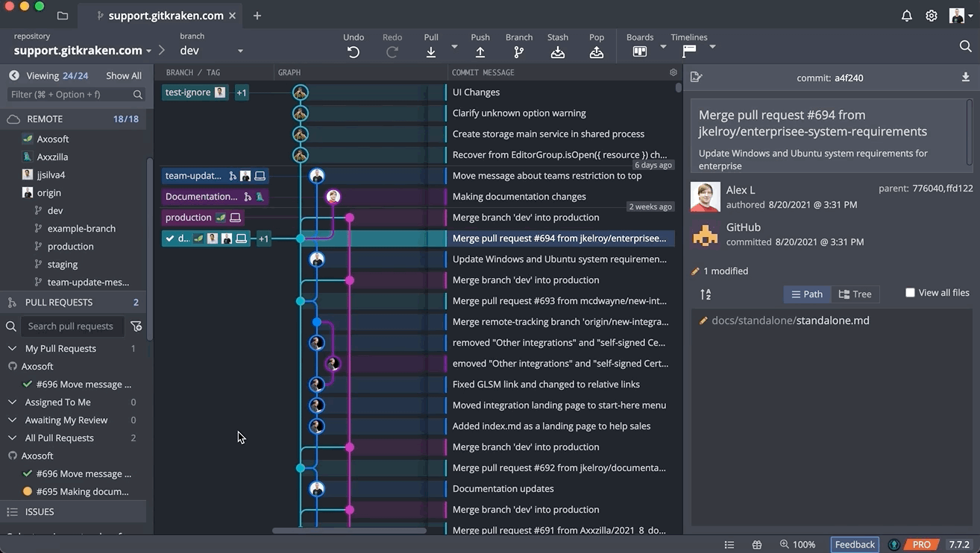The width and height of the screenshot is (980, 553).
Task: Collapse the REMOTE section
Action: pos(73,118)
